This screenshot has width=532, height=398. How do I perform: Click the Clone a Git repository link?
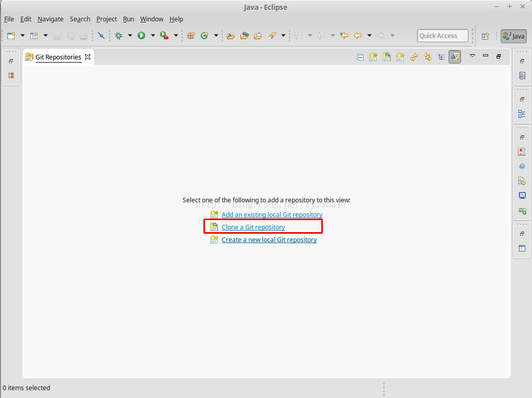(x=253, y=227)
